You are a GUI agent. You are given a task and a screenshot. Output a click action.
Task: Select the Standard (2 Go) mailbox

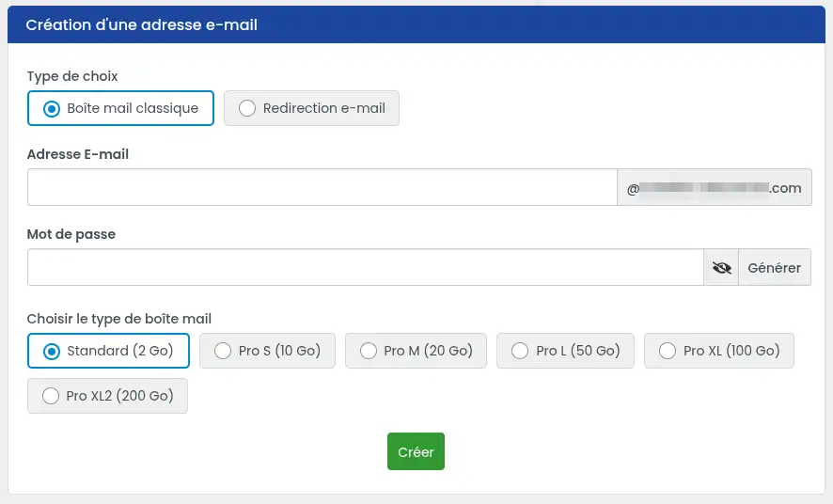click(x=108, y=351)
